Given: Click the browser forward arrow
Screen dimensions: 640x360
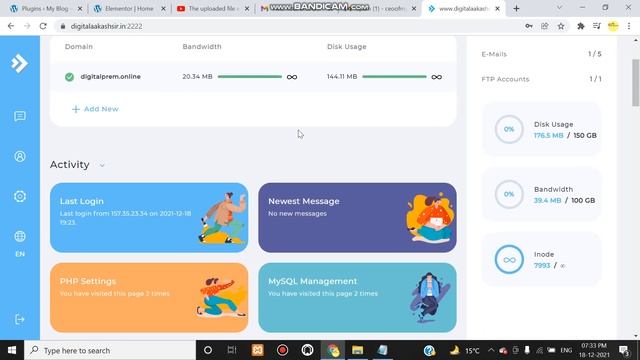Looking at the screenshot, I should 27,26.
